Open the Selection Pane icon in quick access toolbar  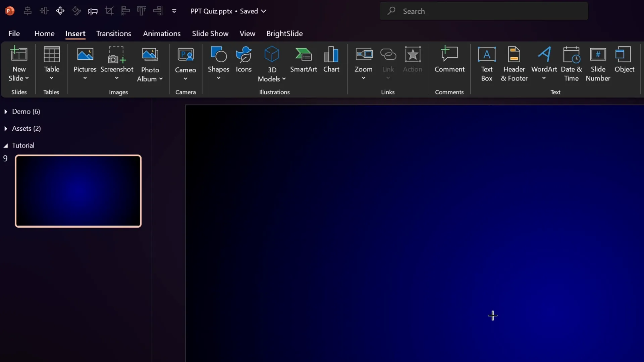click(60, 11)
